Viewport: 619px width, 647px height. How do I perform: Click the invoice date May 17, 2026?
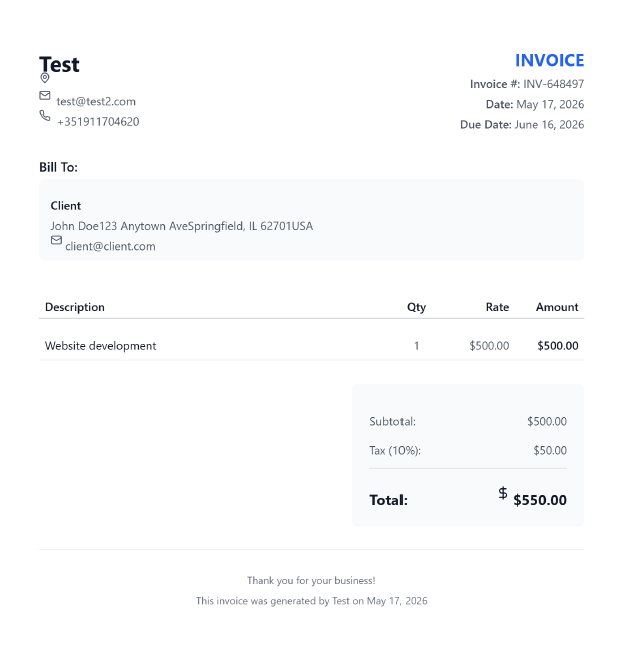pyautogui.click(x=550, y=104)
